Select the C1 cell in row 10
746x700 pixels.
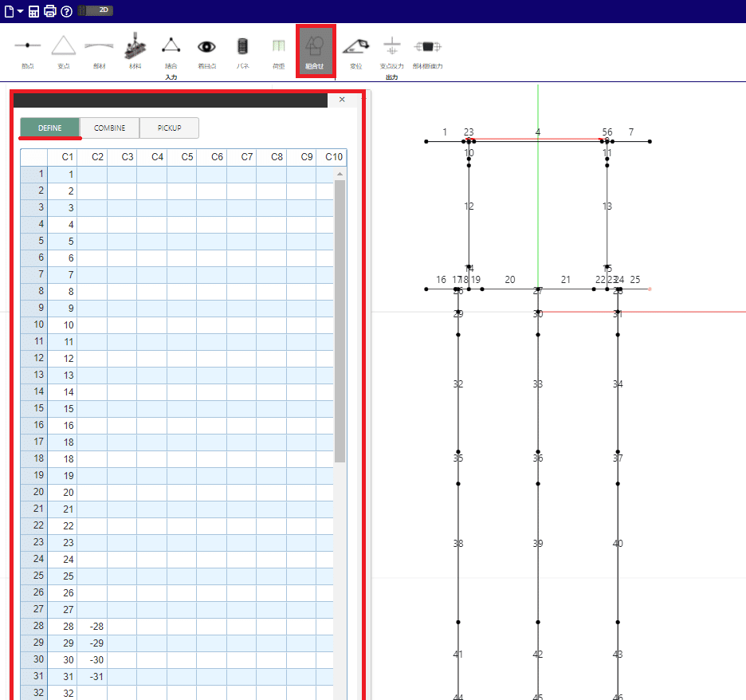click(x=62, y=325)
